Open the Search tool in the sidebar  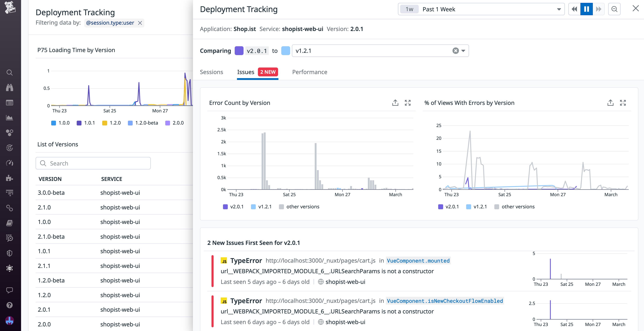[10, 72]
